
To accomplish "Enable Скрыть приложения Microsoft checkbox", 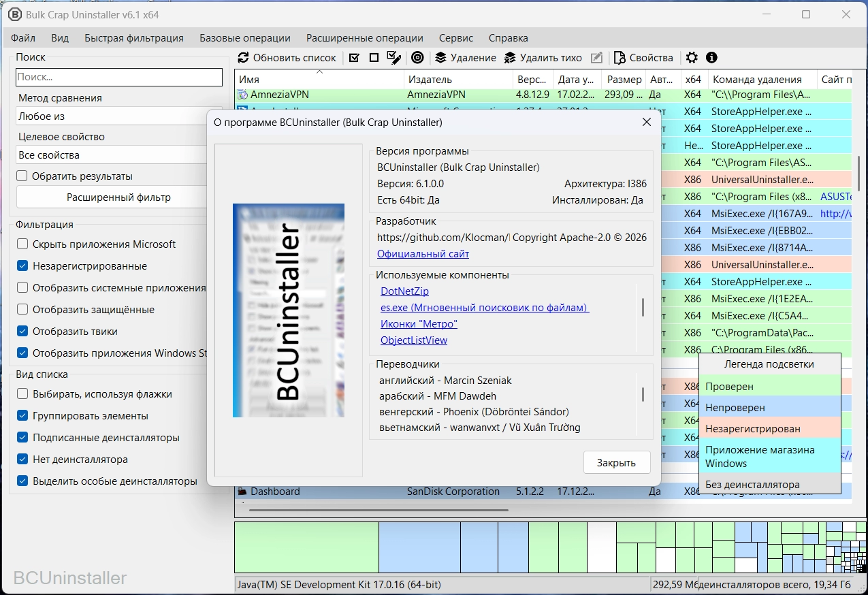I will (22, 244).
